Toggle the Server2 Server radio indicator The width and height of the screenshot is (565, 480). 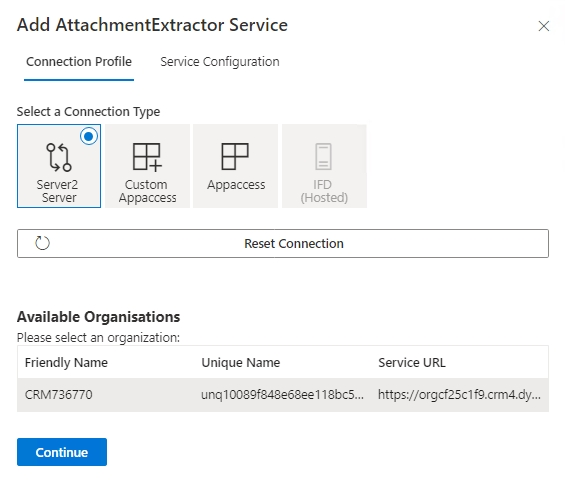tap(89, 136)
